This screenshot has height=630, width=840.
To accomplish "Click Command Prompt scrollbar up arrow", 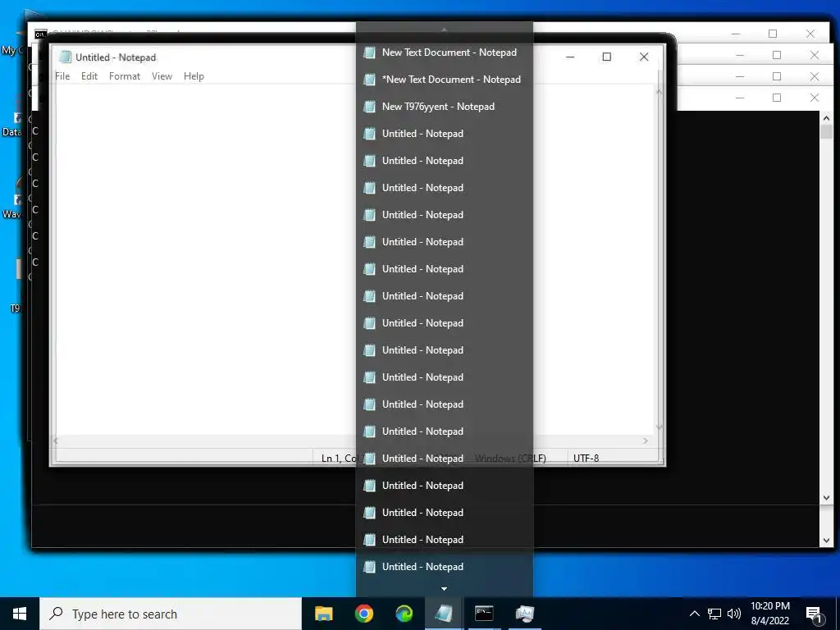I will (x=826, y=118).
